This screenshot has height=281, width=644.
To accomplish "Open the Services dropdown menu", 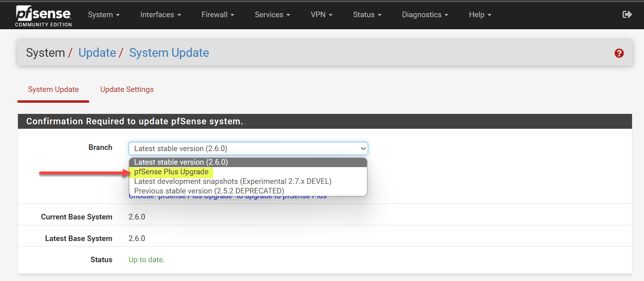I will (272, 15).
